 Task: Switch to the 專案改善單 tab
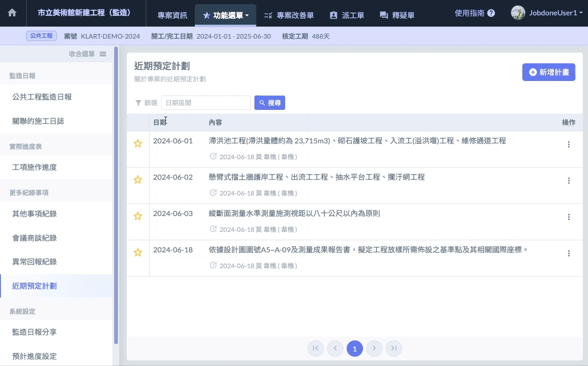click(x=289, y=15)
